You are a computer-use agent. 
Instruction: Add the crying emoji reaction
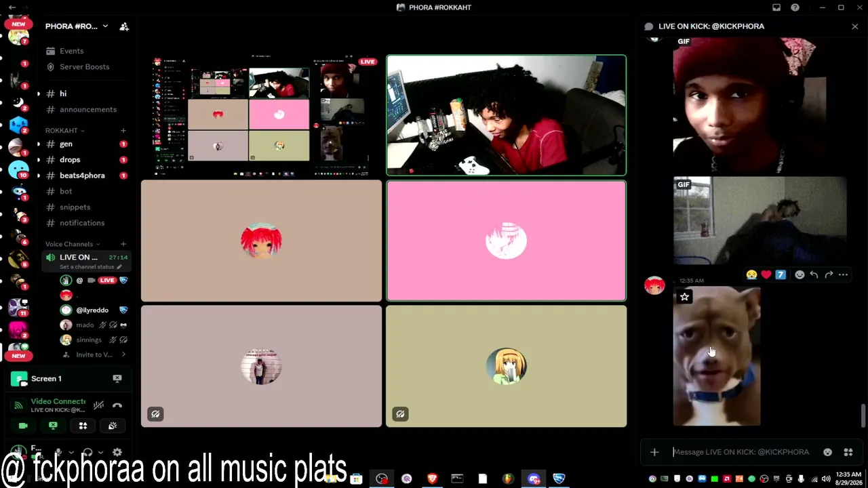point(751,274)
